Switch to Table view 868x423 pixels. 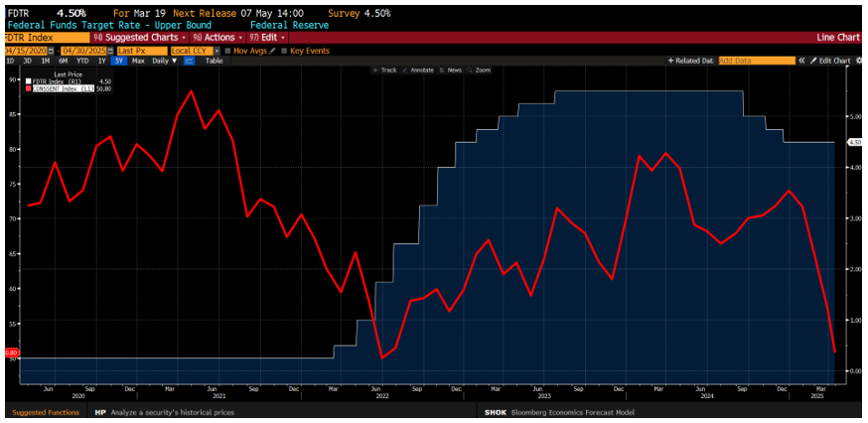point(214,61)
